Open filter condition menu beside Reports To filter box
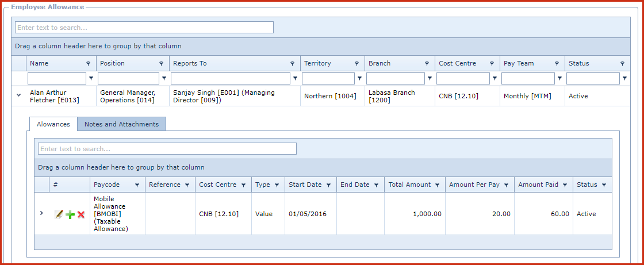The width and height of the screenshot is (644, 265). click(x=295, y=78)
